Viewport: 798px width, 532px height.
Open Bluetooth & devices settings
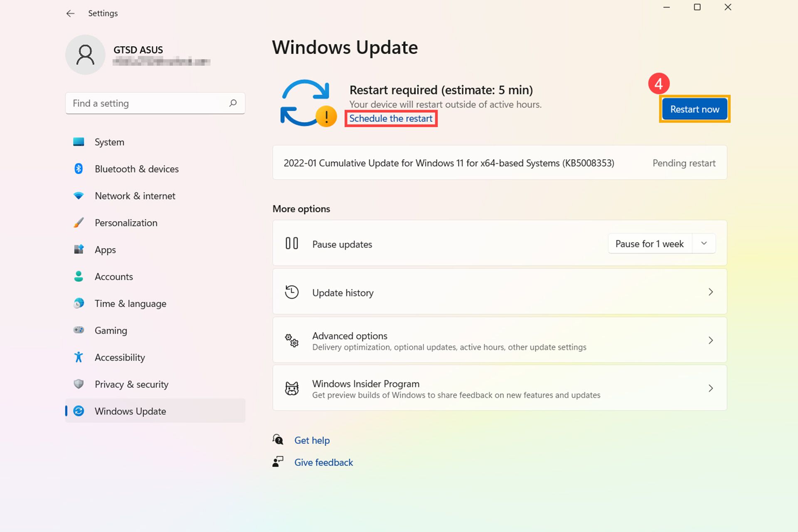coord(79,169)
